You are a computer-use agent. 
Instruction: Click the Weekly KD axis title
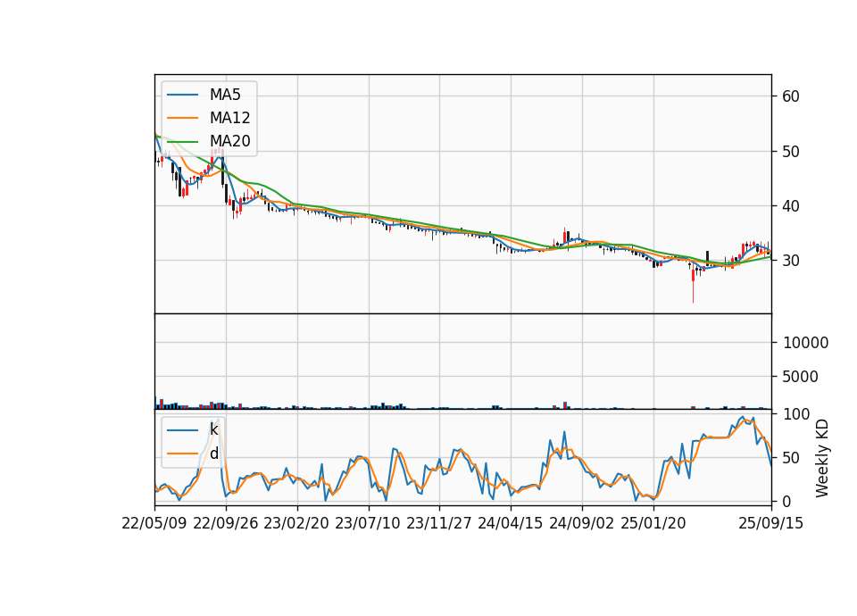tap(822, 458)
